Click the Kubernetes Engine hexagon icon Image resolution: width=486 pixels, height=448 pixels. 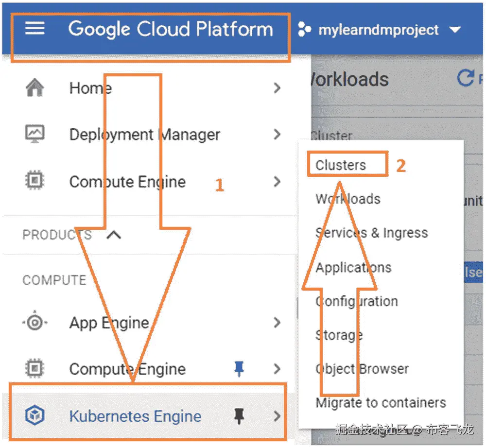click(x=35, y=416)
